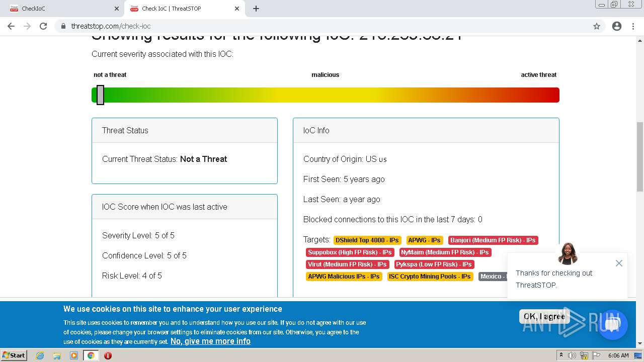Click the network tray icon

(584, 355)
